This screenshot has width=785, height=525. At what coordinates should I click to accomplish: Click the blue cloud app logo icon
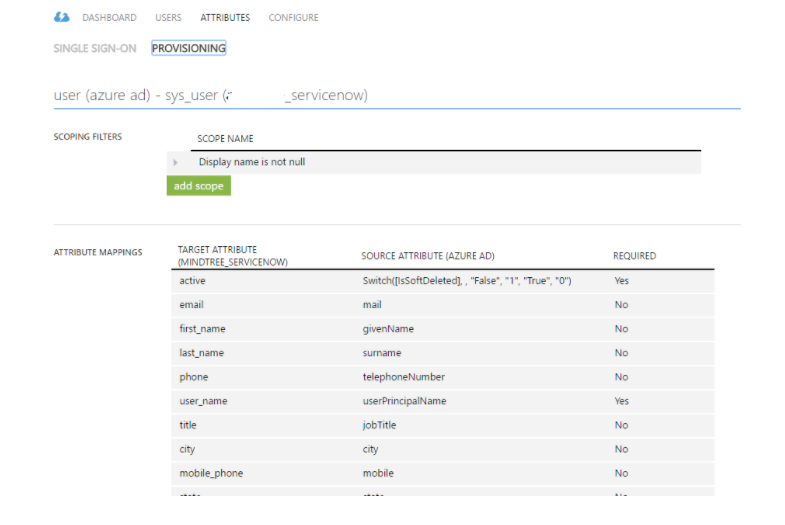coord(62,18)
